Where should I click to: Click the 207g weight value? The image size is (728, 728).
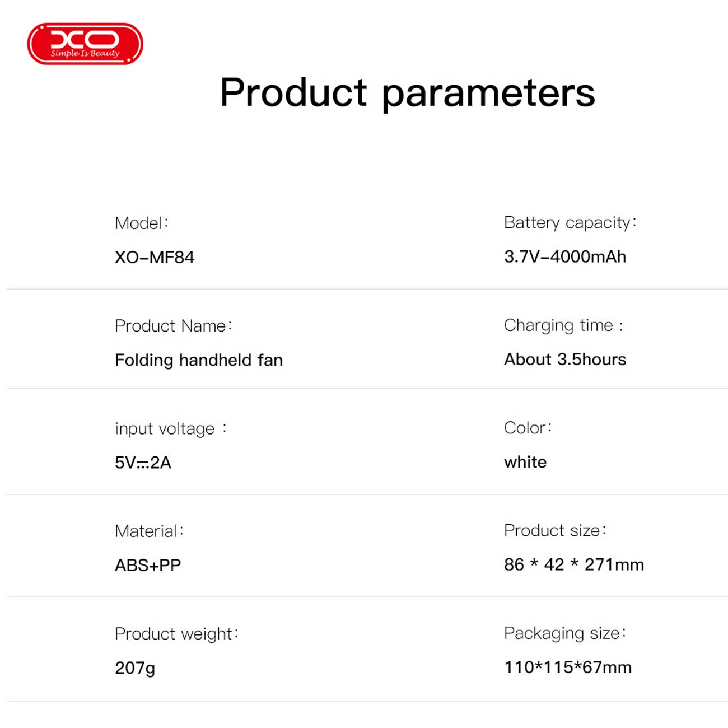[x=135, y=668]
